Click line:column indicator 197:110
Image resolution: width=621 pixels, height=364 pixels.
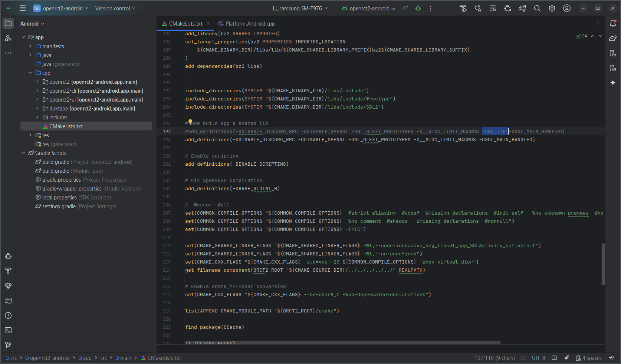(x=495, y=358)
